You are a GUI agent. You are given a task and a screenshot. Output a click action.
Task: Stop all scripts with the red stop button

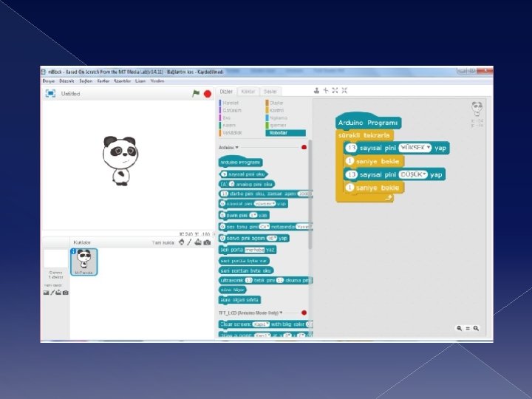[208, 94]
